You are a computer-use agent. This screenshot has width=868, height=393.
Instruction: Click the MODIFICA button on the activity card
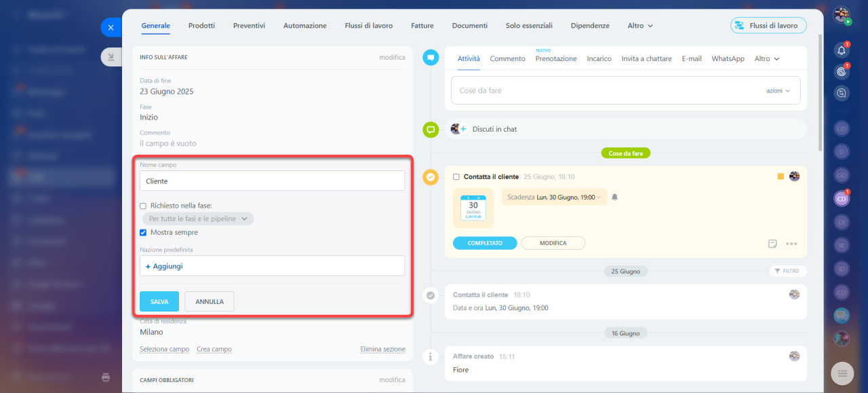tap(553, 243)
